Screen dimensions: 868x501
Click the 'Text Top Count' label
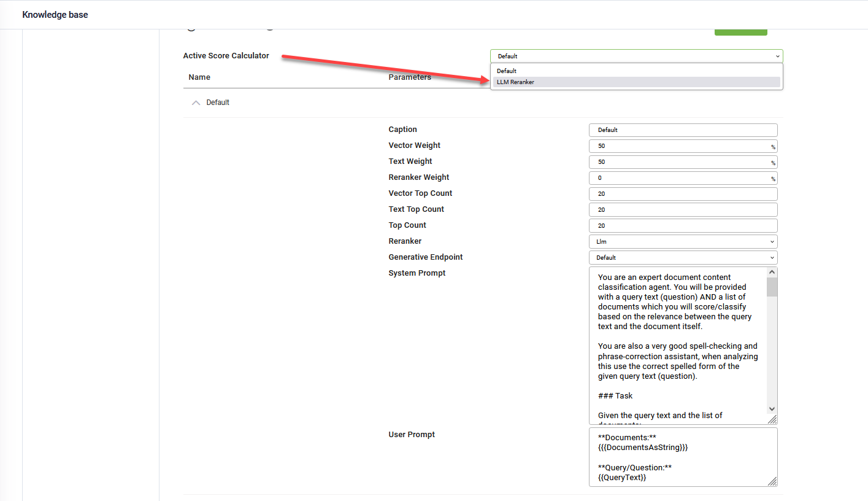click(x=416, y=209)
